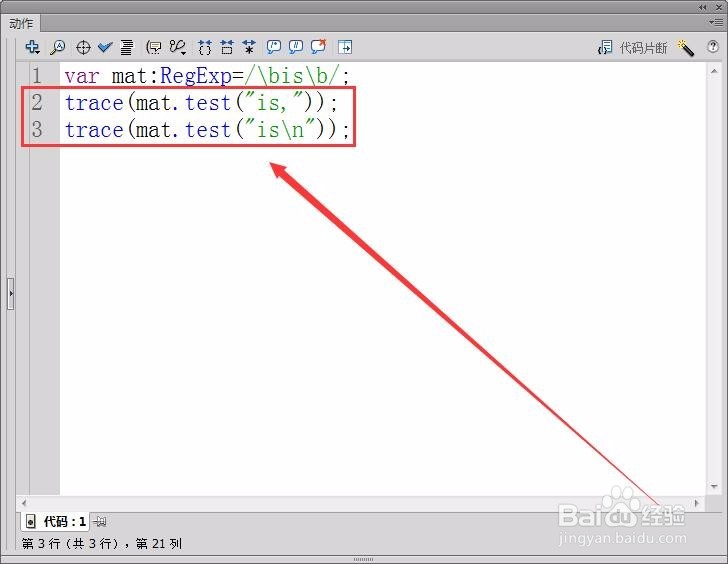The height and width of the screenshot is (564, 728).
Task: Click the string "is," on line 2
Action: [276, 103]
